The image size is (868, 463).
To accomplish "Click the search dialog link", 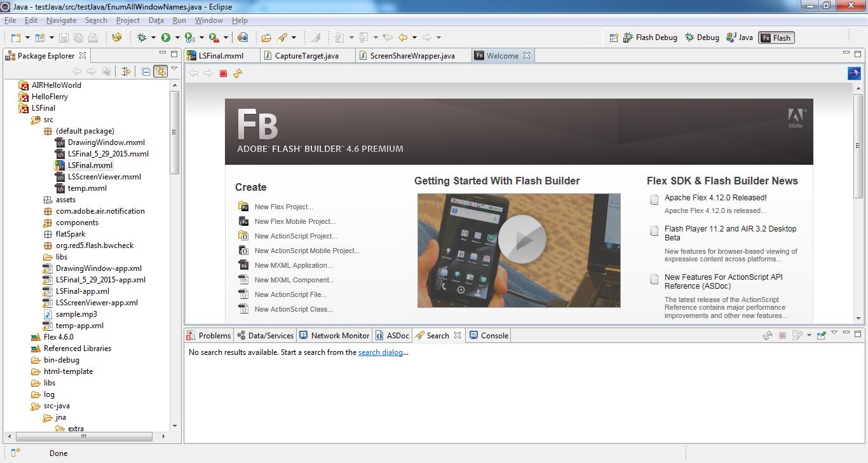I will [380, 352].
